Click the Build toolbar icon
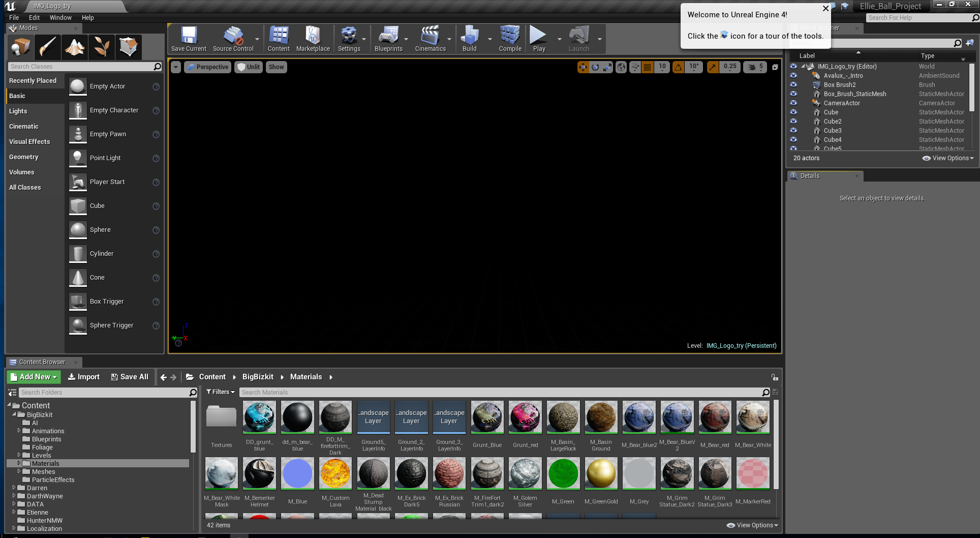 point(469,39)
